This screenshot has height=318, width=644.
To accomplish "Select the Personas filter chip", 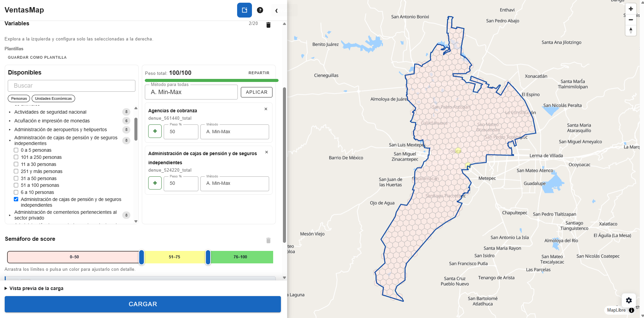I will 19,98.
